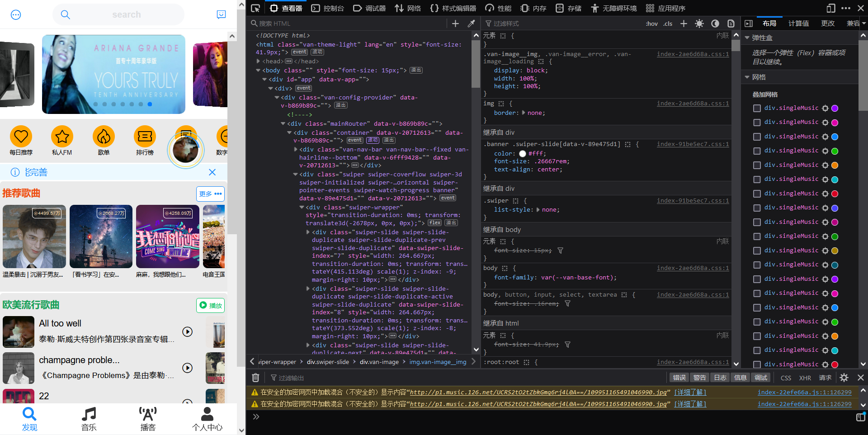The image size is (868, 435).
Task: Switch to the 调试器 debugger tab
Action: [x=369, y=8]
